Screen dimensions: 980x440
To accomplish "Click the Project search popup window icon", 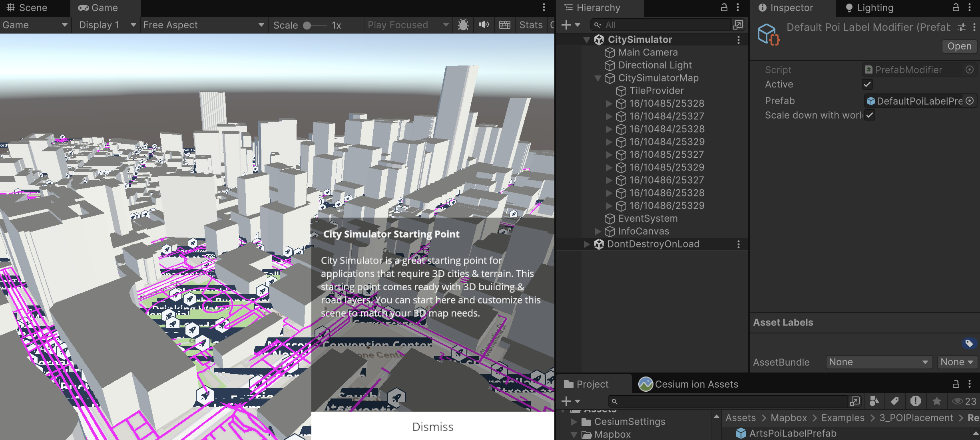I will click(x=855, y=401).
